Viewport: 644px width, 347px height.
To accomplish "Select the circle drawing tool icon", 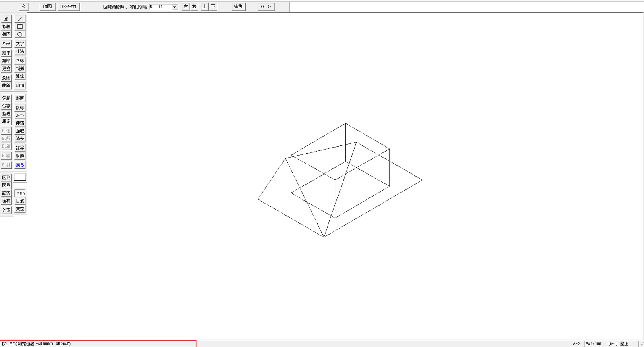I will click(x=20, y=34).
